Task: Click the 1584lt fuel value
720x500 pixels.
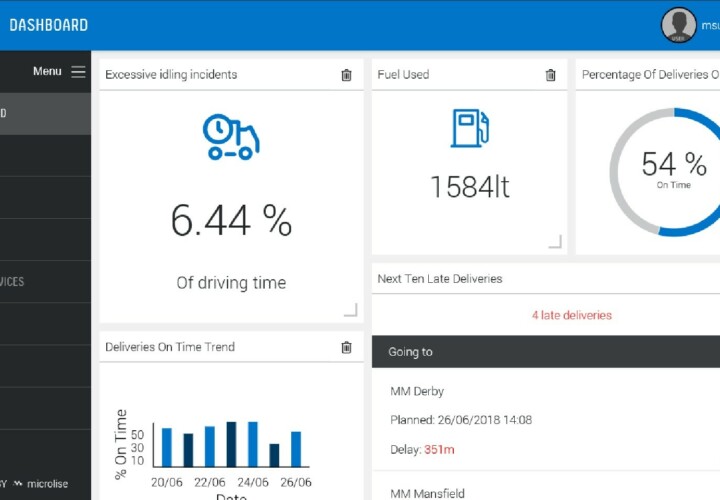Action: [470, 187]
